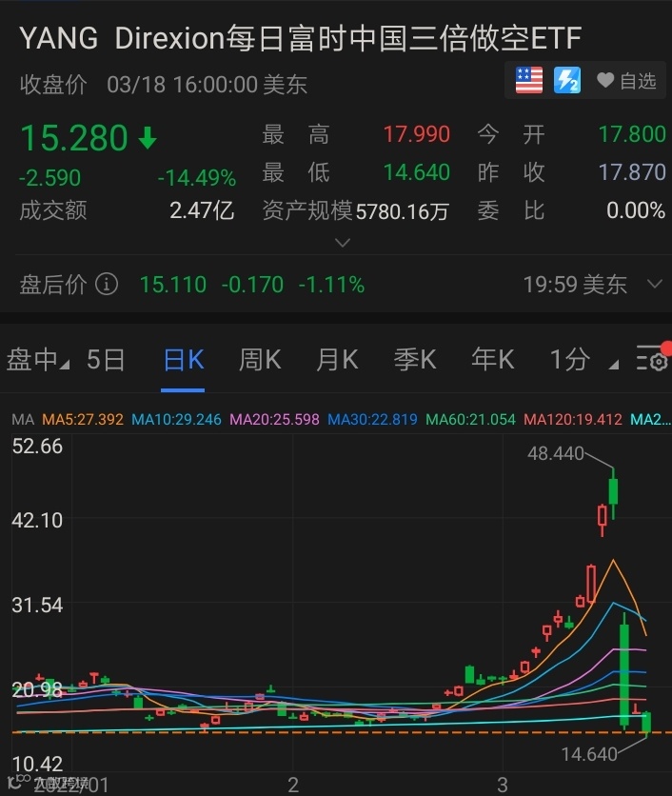Tap the 52.66 price axis label
672x796 pixels.
[37, 447]
